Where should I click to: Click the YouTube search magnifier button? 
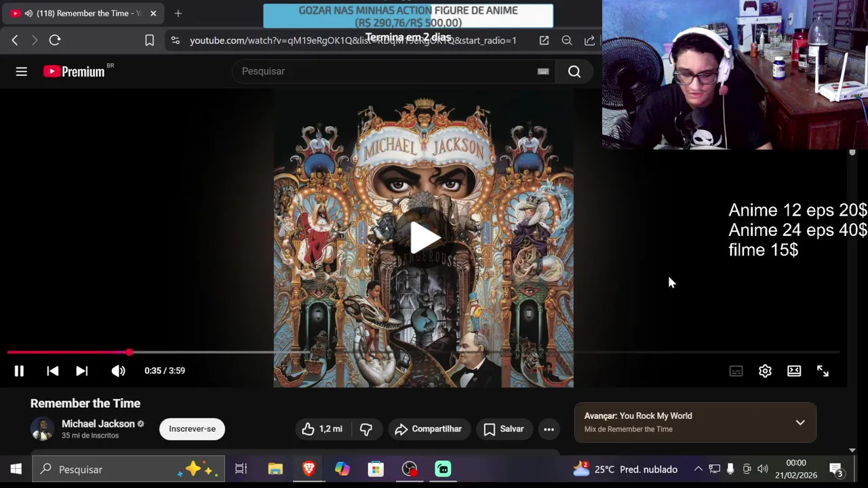(574, 71)
